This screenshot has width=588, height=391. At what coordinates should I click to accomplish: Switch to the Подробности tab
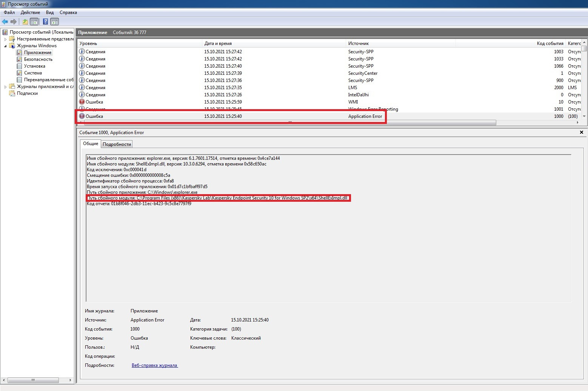117,144
